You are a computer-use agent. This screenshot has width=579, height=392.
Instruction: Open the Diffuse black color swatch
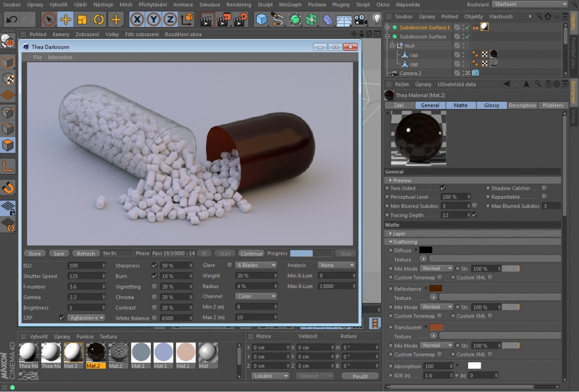tap(425, 250)
